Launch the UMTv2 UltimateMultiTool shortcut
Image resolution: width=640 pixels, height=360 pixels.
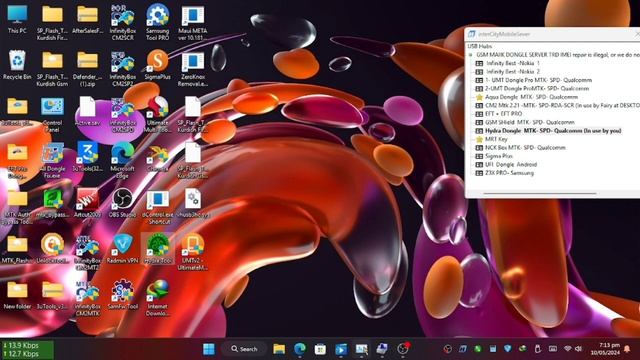[193, 252]
